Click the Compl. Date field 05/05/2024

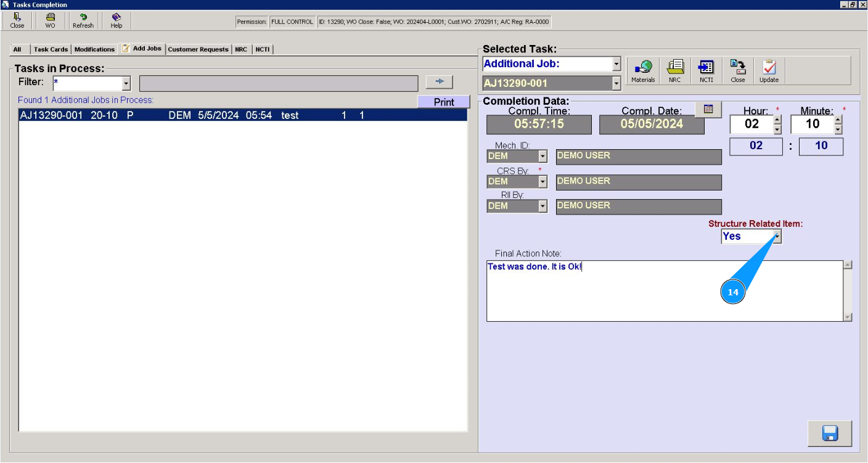pyautogui.click(x=652, y=125)
